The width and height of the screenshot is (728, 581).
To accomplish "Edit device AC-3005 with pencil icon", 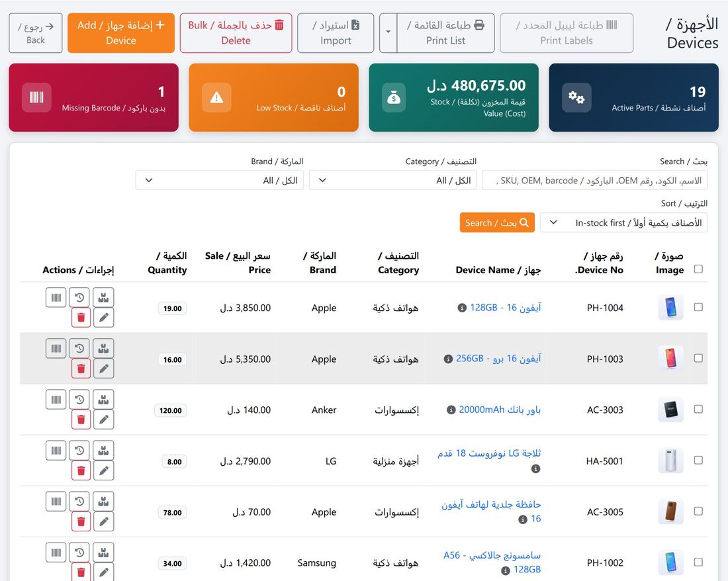I will pos(103,521).
